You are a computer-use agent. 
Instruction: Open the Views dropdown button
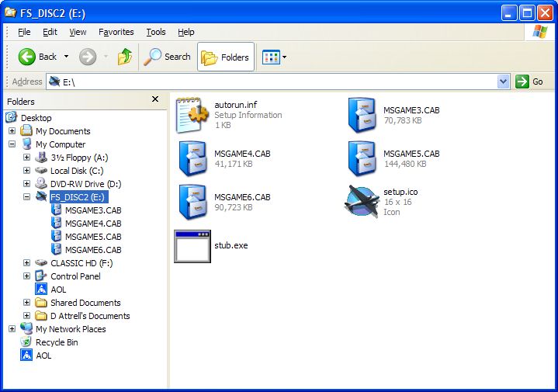click(275, 57)
